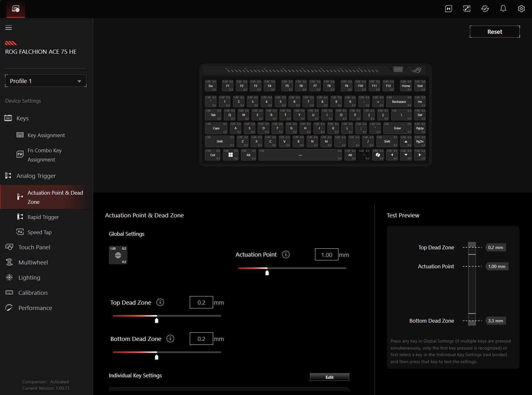This screenshot has height=395, width=532.
Task: Click the Top Dead Zone slider handle
Action: pos(157,320)
